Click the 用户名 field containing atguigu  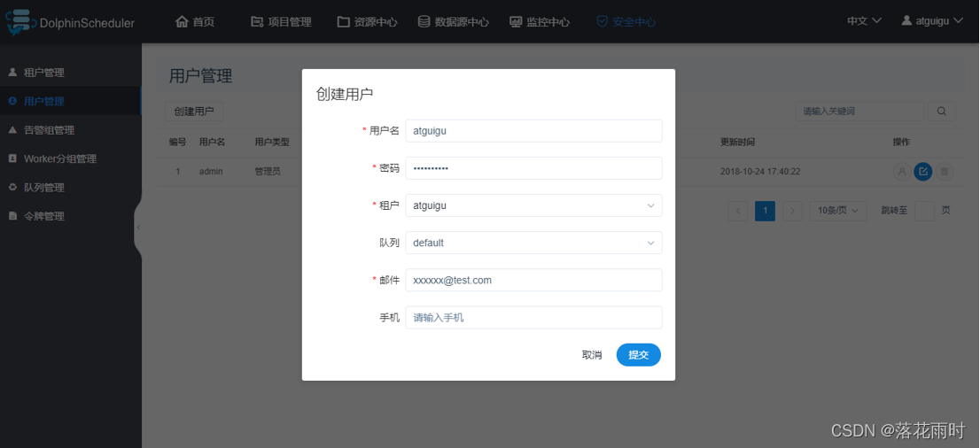[x=533, y=131]
